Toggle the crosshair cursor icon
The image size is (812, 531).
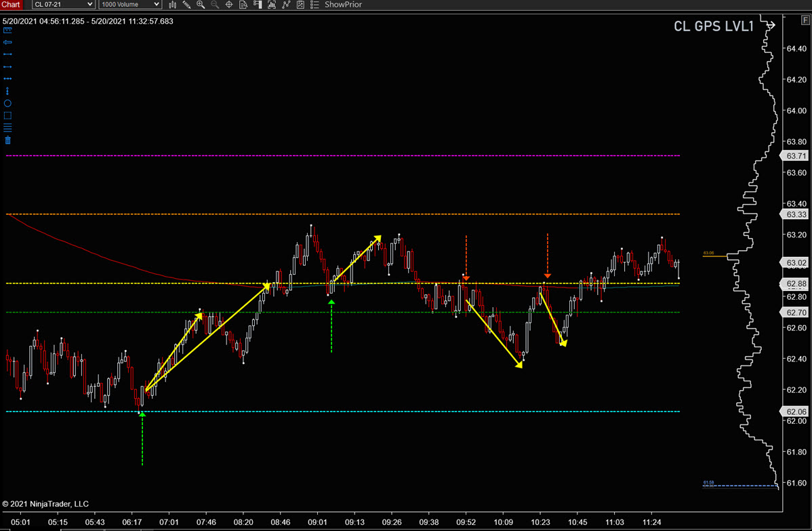(229, 5)
